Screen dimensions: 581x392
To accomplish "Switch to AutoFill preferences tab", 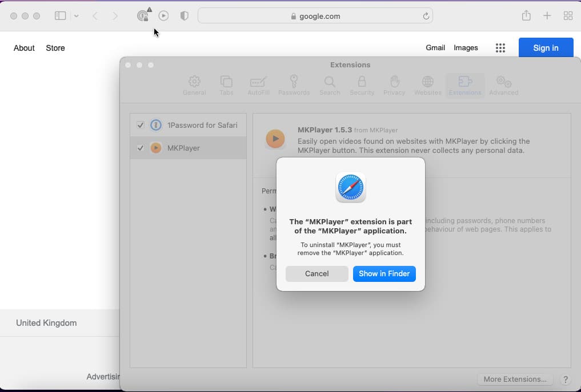I will click(x=258, y=86).
